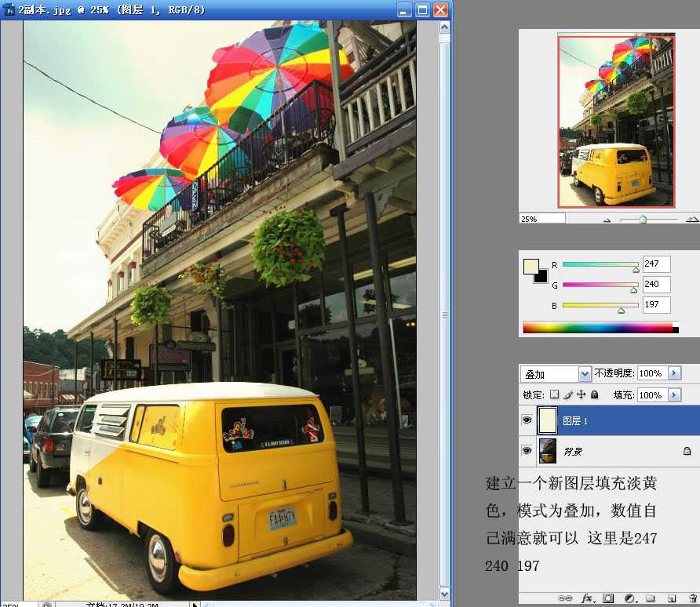This screenshot has height=607, width=700.
Task: Click the link layers icon
Action: click(x=565, y=598)
